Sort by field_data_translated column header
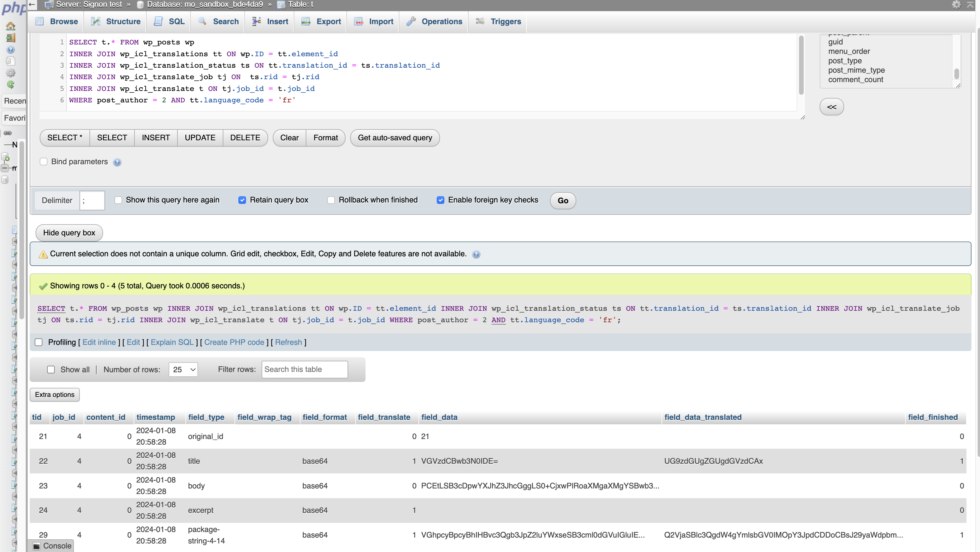This screenshot has height=552, width=980. coord(703,417)
